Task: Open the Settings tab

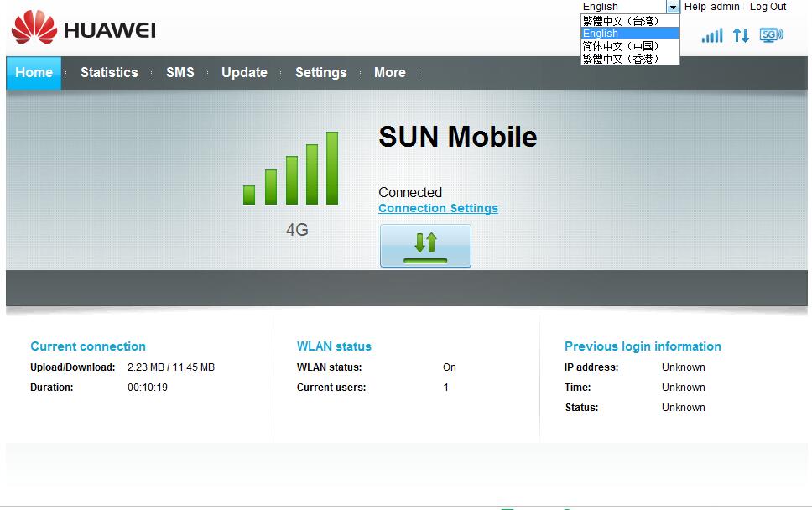Action: pyautogui.click(x=321, y=72)
